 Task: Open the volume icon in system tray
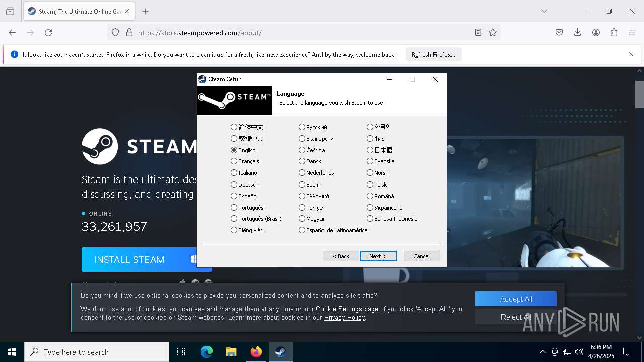pos(579,352)
